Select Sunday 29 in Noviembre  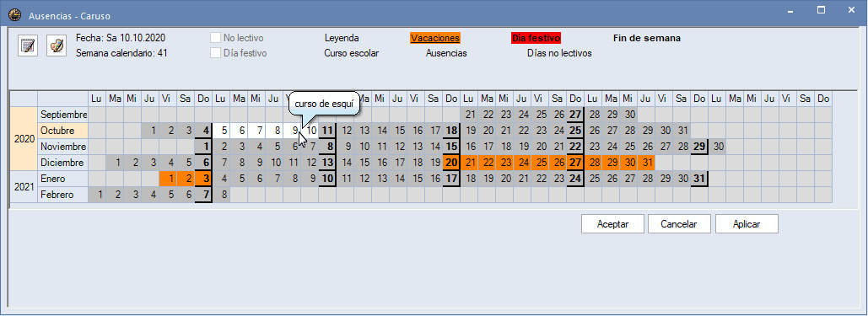pyautogui.click(x=699, y=147)
